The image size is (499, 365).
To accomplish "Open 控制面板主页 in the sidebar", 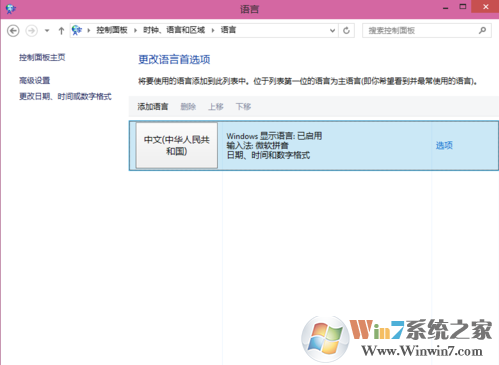I will (42, 58).
